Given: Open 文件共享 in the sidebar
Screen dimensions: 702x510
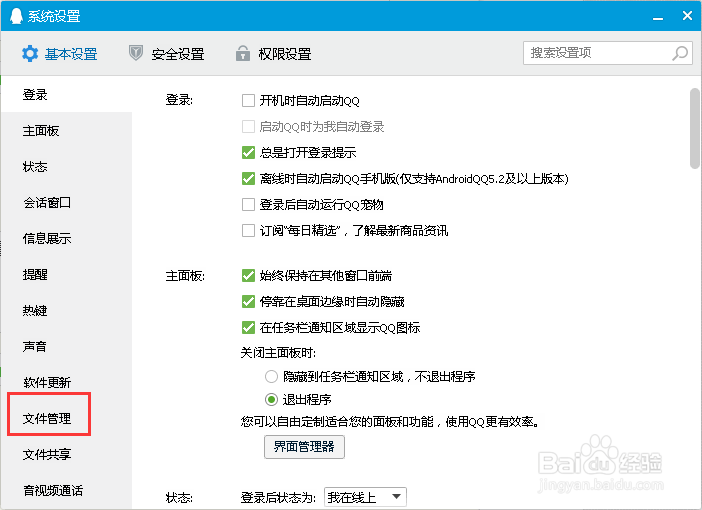Looking at the screenshot, I should (66, 454).
